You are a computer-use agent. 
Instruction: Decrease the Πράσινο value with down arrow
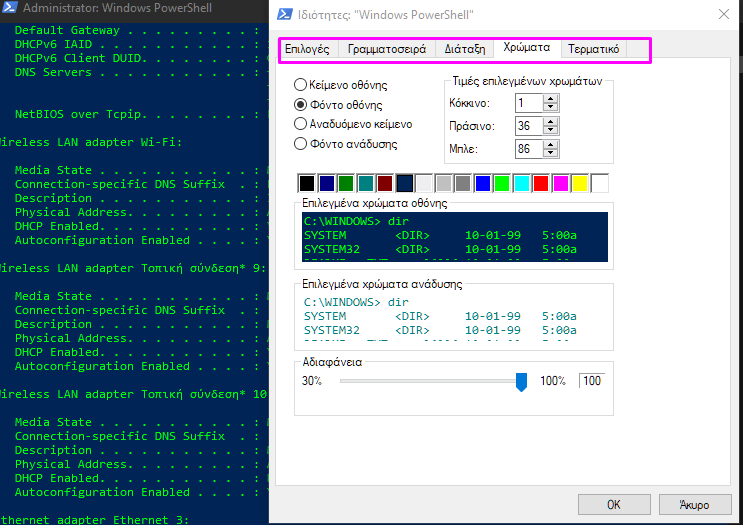550,130
